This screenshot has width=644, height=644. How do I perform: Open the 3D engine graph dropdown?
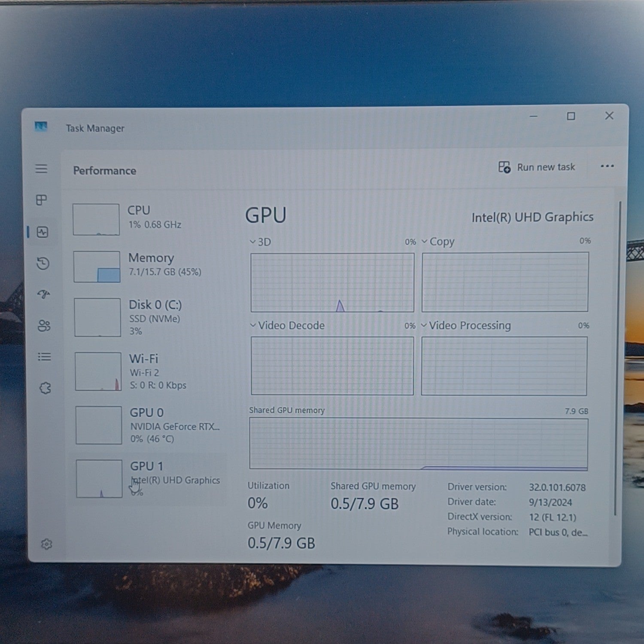pyautogui.click(x=260, y=242)
